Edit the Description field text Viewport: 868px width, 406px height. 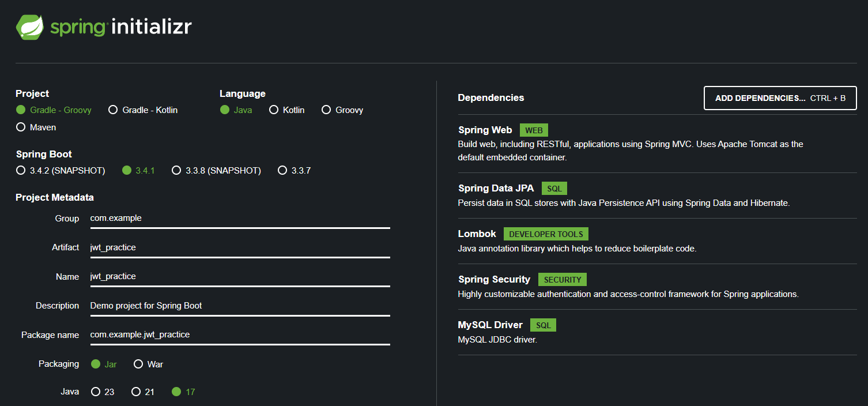(x=240, y=306)
